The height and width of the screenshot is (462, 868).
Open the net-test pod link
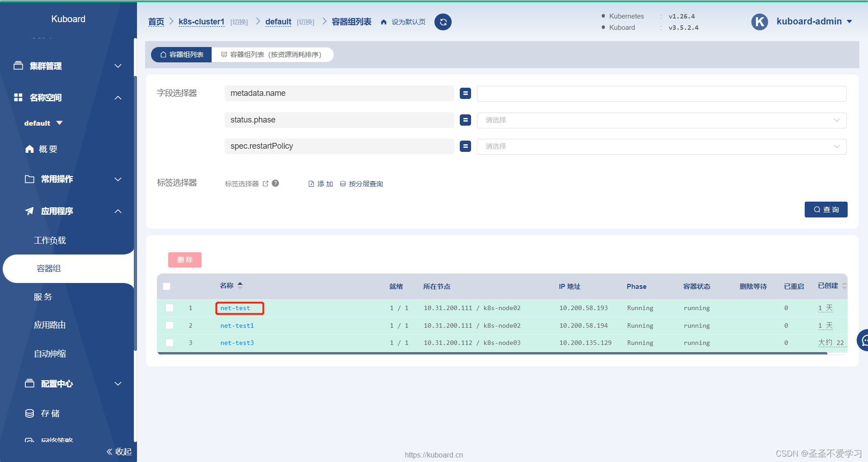click(x=235, y=308)
